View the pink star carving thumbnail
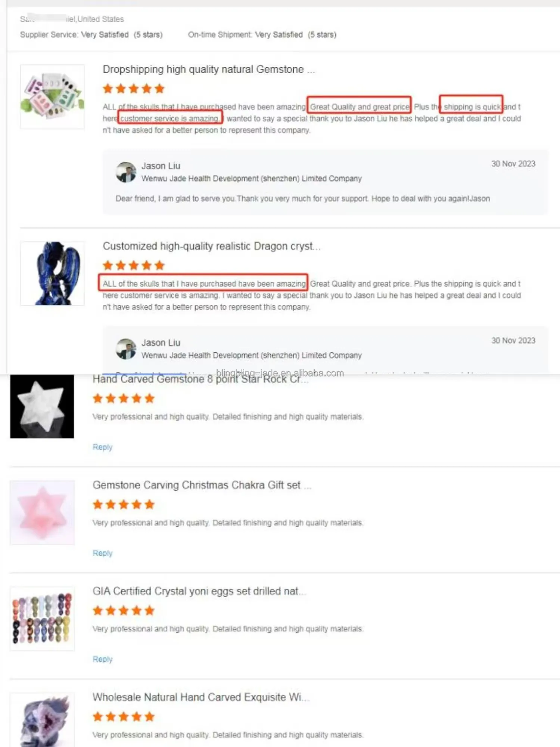560x747 pixels. (x=42, y=512)
